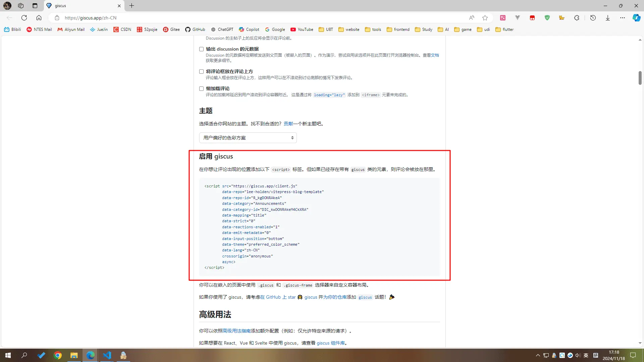
Task: Open the GitHub bookmark
Action: tap(195, 29)
